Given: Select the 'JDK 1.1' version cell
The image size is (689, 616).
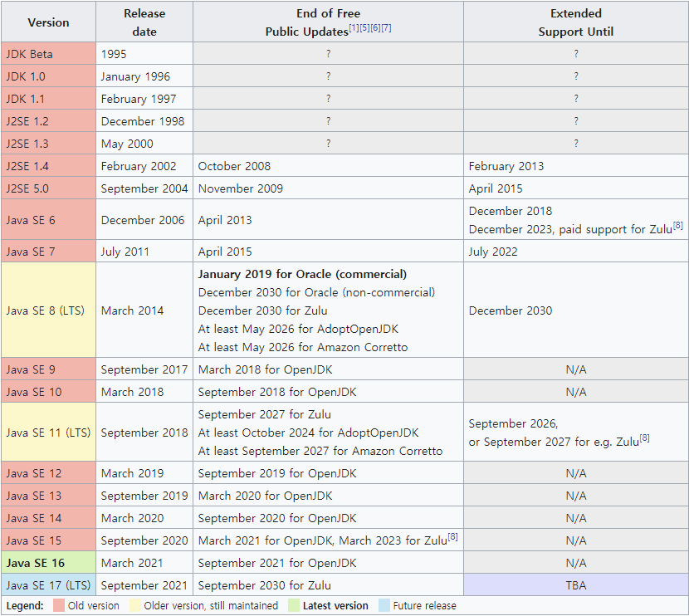Looking at the screenshot, I should [48, 99].
